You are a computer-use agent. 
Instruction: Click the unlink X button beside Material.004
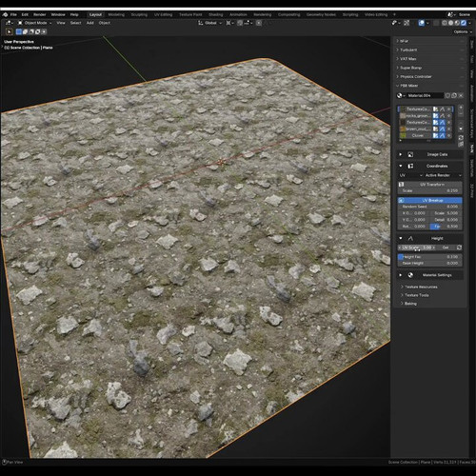point(461,95)
